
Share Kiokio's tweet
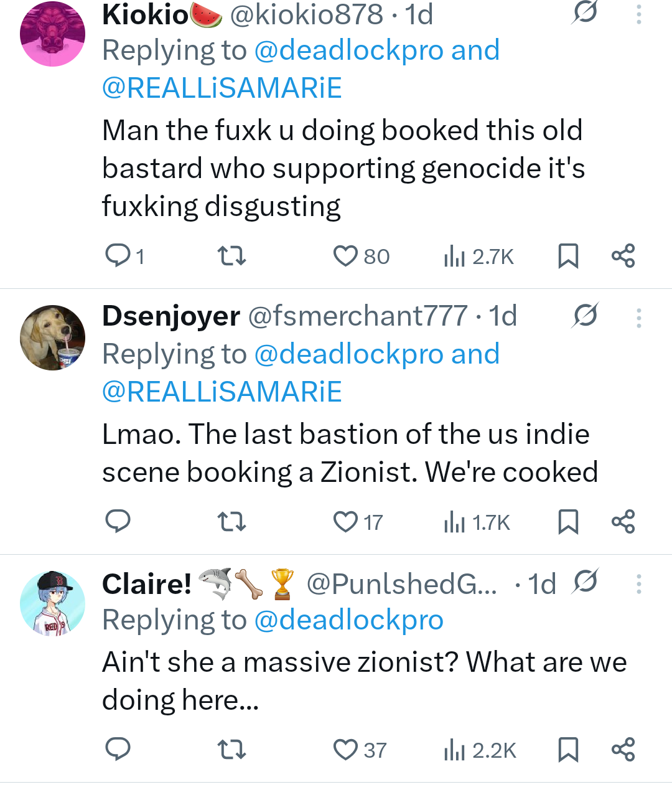pos(623,256)
